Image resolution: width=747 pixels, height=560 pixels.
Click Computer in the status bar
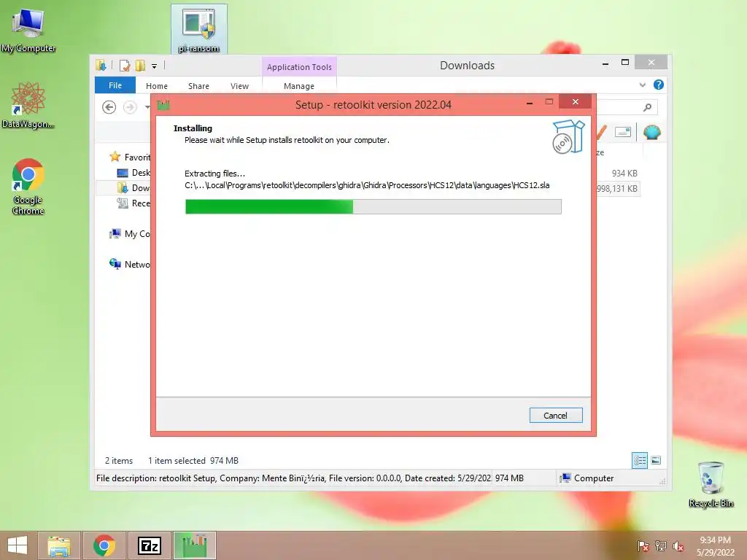coord(588,478)
